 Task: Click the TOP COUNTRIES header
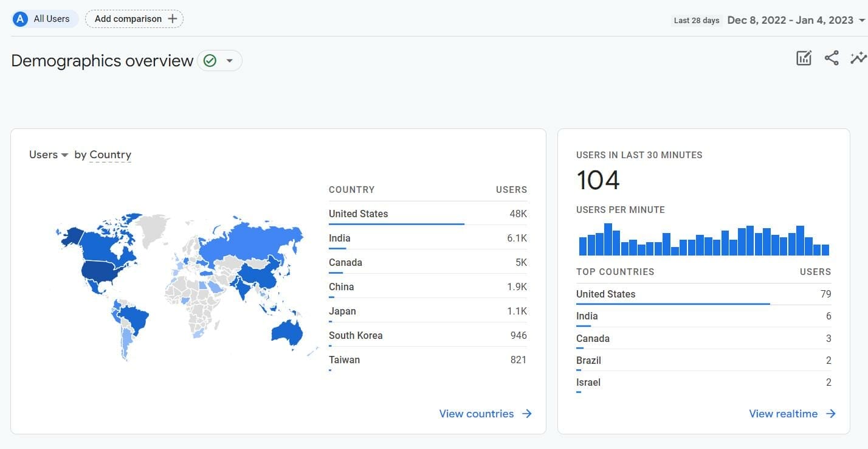(x=615, y=272)
